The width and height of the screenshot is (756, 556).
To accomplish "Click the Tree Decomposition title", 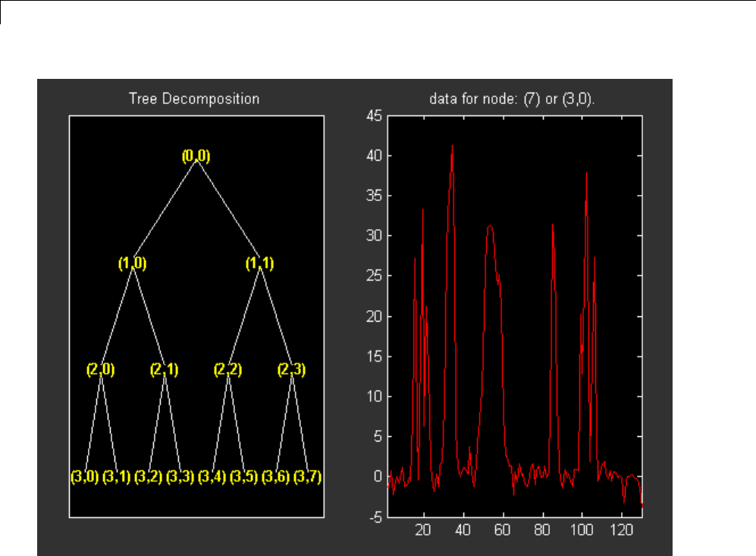I will click(194, 99).
